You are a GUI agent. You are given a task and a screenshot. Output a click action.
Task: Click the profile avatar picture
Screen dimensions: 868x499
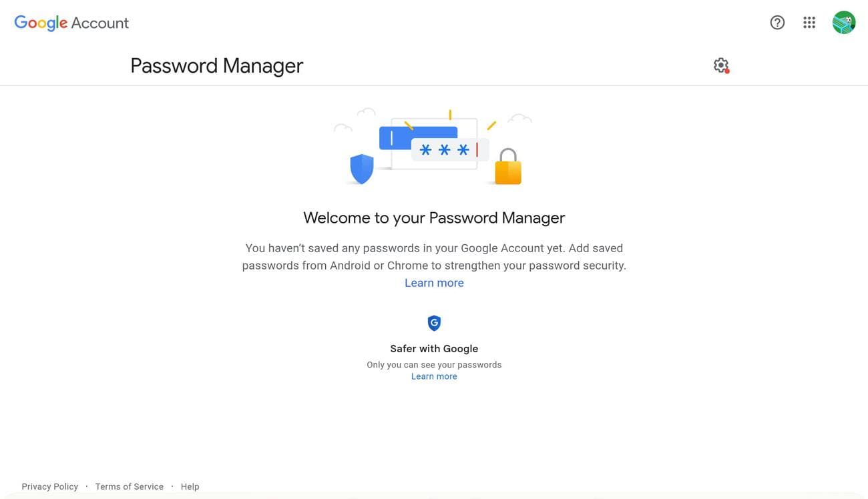pos(844,22)
